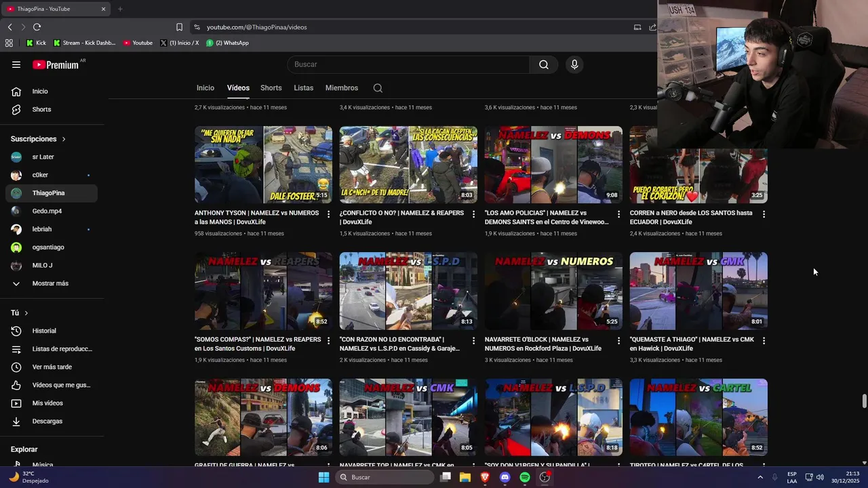This screenshot has height=488, width=868.
Task: Play NAMELEZ vs L.S.P.D 8:13 thumbnail
Action: [408, 291]
